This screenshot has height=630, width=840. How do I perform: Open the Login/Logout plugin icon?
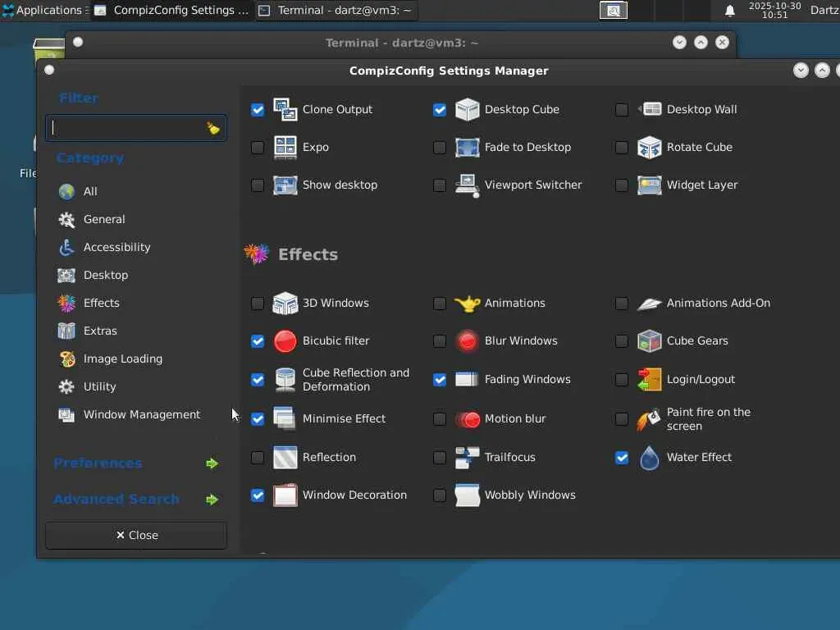click(x=650, y=379)
